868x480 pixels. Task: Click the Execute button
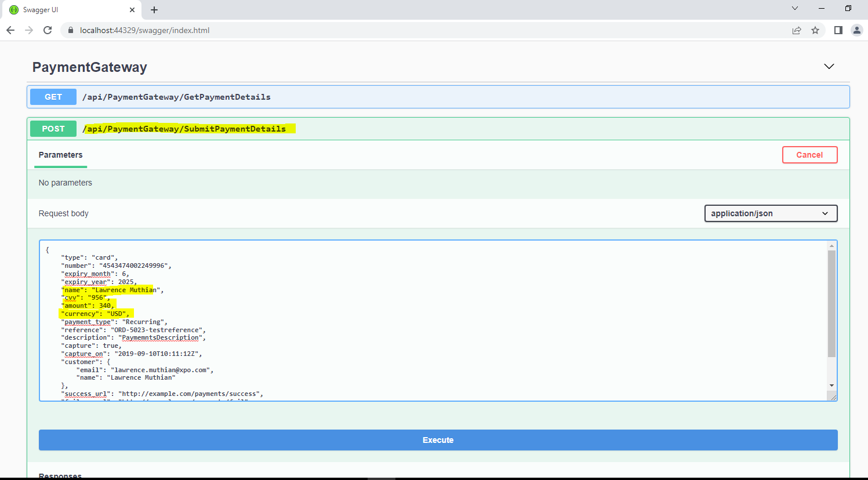coord(438,440)
